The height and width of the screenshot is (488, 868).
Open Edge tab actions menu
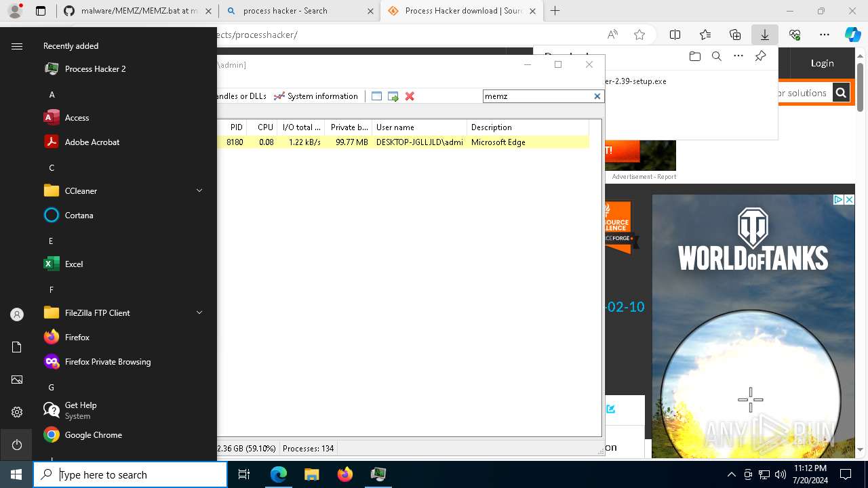(41, 11)
